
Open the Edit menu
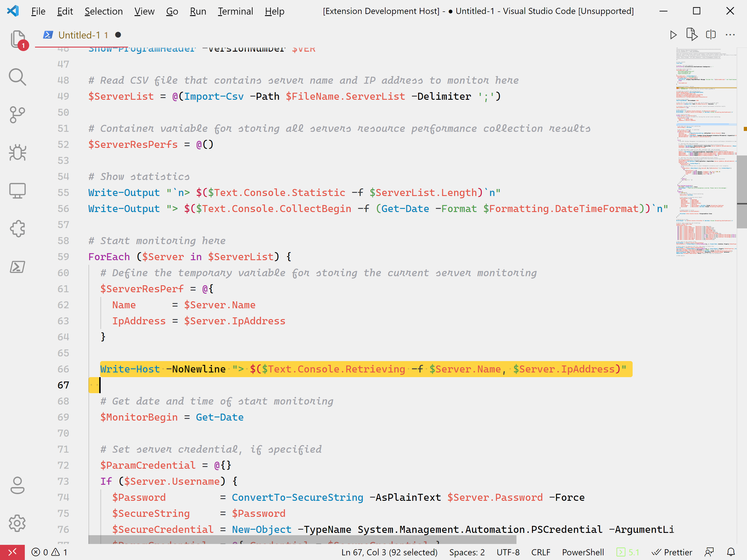coord(65,11)
